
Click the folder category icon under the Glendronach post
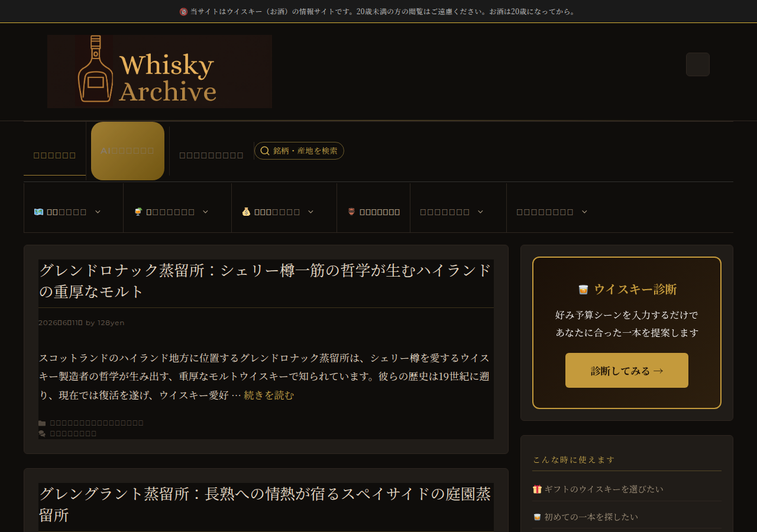pyautogui.click(x=42, y=423)
